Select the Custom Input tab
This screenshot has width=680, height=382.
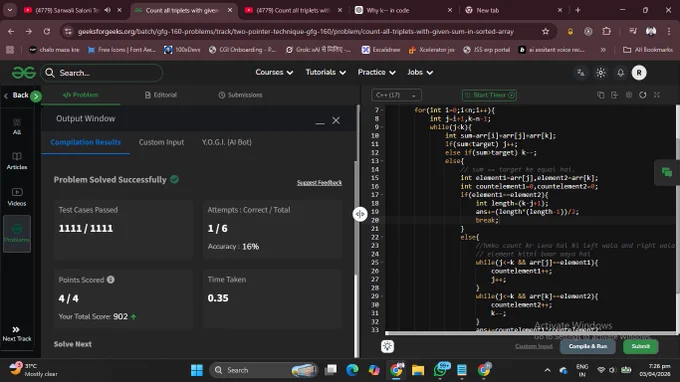coord(161,142)
